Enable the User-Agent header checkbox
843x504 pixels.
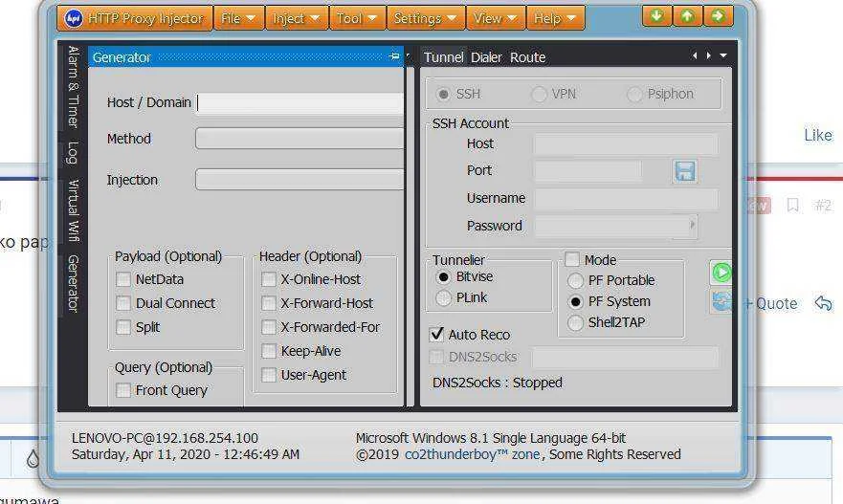(x=268, y=375)
